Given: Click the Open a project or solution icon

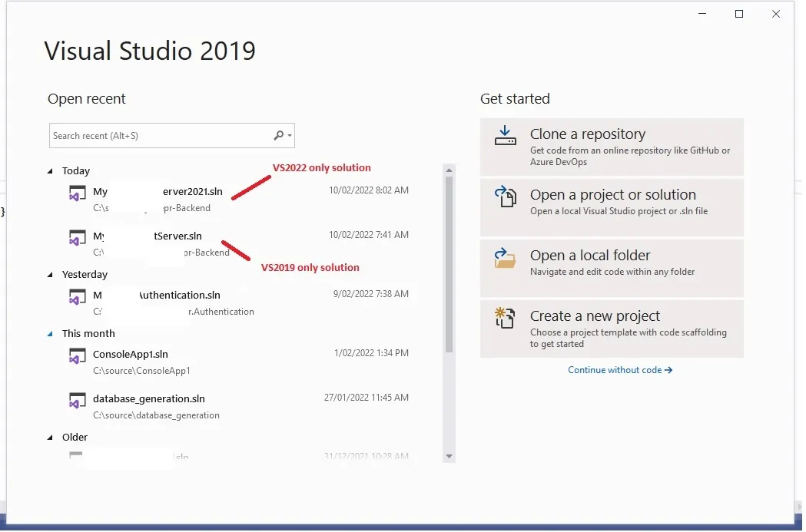Looking at the screenshot, I should (505, 197).
